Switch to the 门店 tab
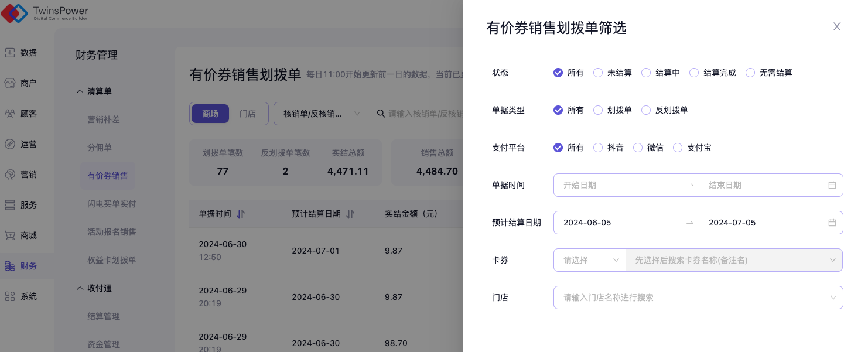Screen dimensions: 868x352 [247, 114]
